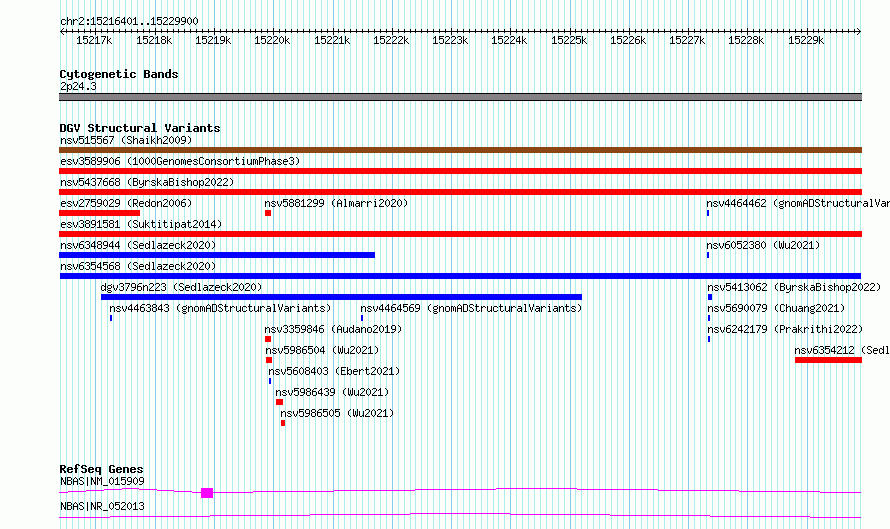Click the 15225k ruler position label
890x529 pixels.
tap(569, 40)
